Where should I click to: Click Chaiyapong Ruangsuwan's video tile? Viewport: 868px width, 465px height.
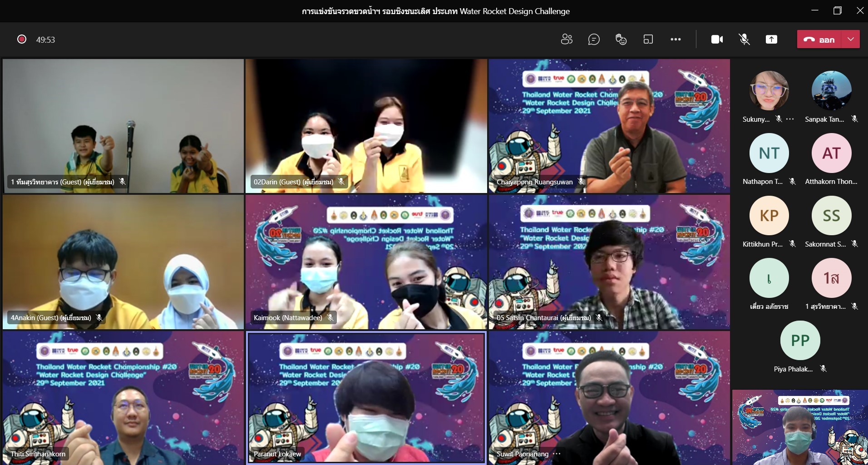click(609, 126)
